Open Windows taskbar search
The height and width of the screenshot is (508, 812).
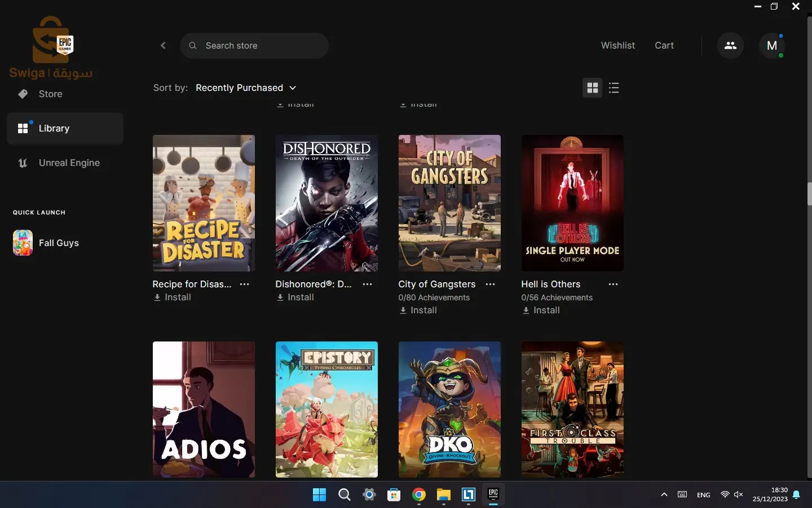344,495
